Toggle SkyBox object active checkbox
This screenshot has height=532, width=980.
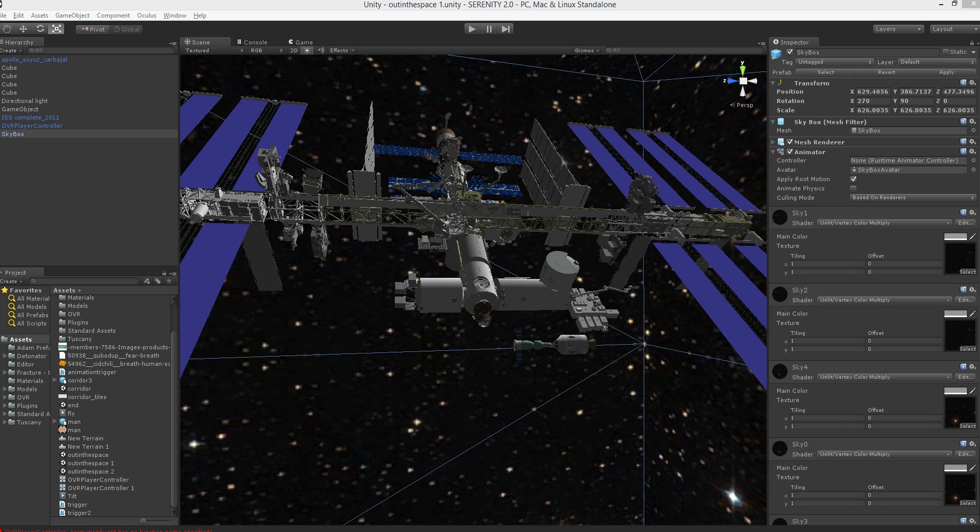coord(790,52)
